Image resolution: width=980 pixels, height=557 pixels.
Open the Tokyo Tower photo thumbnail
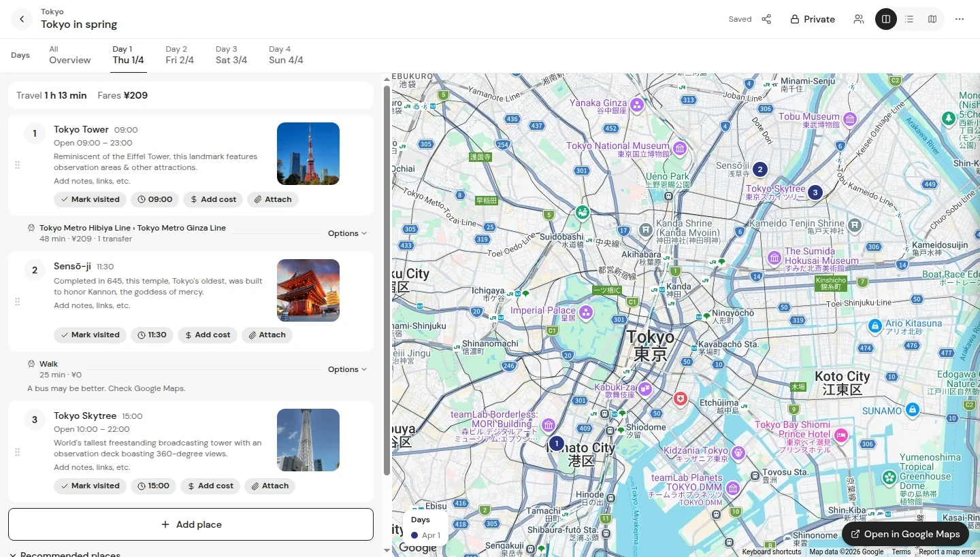308,154
